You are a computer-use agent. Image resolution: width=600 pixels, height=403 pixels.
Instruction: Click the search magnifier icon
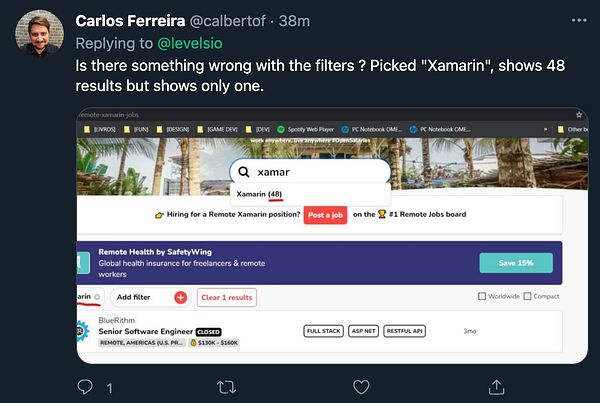(x=244, y=172)
